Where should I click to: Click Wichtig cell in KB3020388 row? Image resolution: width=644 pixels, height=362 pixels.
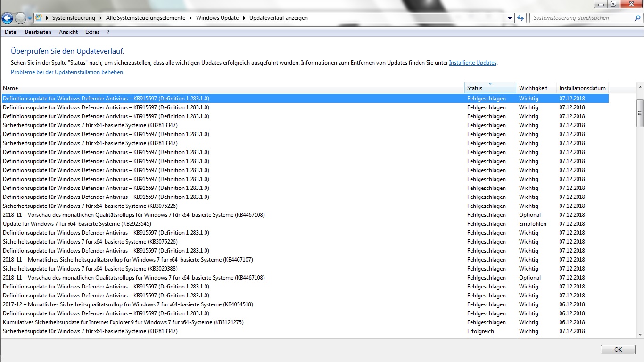tap(528, 269)
